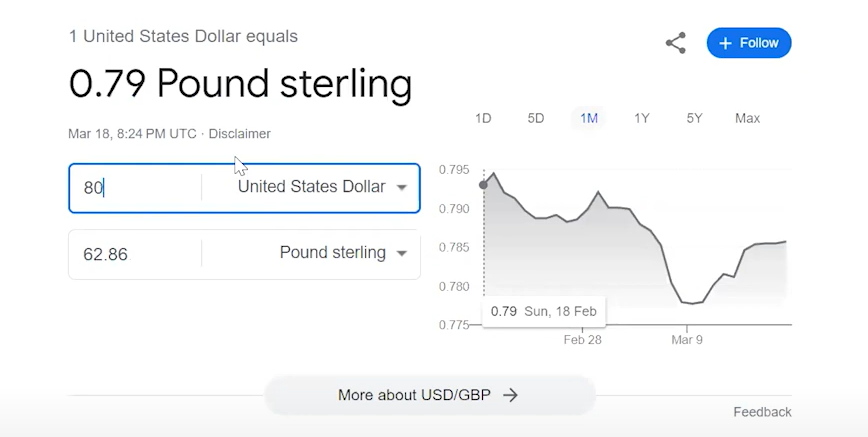Screen dimensions: 868x437
Task: Open More about USD/GBP
Action: coord(430,395)
